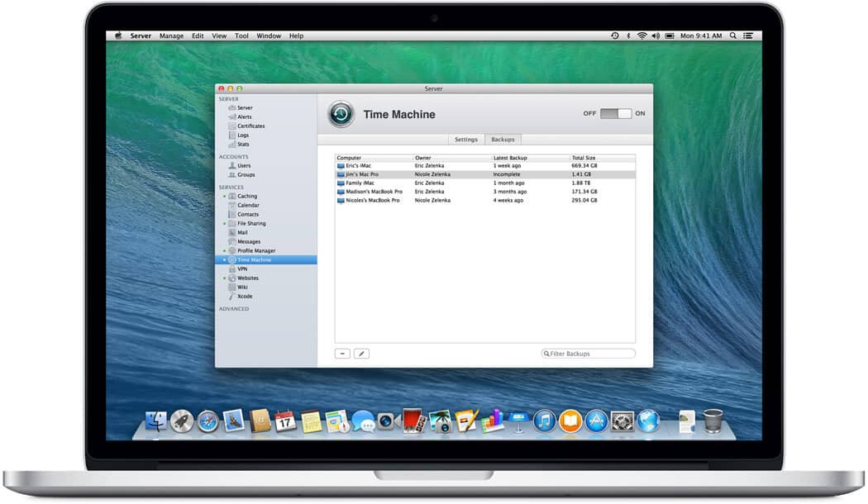Open the View menu
This screenshot has height=504, width=868.
219,36
